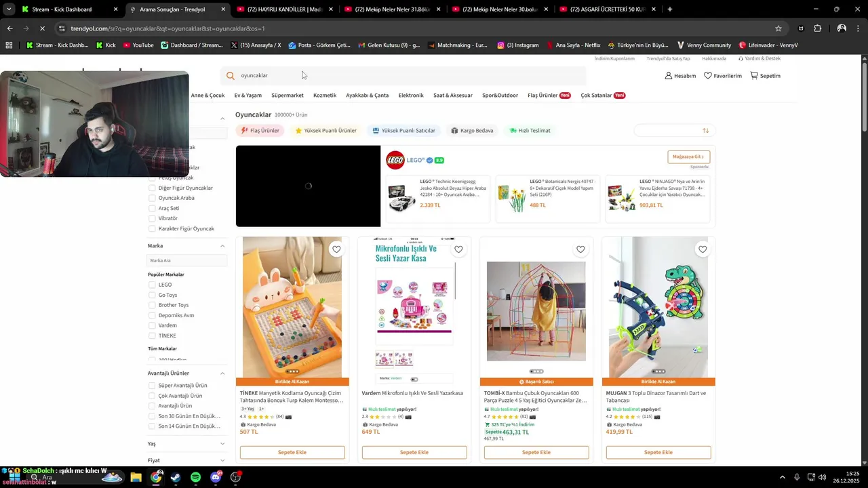Open Discord from the taskbar
The image size is (868, 488).
pos(216,477)
